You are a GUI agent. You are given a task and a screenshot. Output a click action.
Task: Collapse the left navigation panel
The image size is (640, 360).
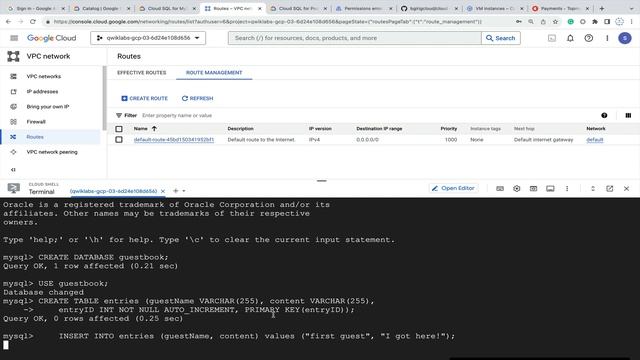(13, 169)
